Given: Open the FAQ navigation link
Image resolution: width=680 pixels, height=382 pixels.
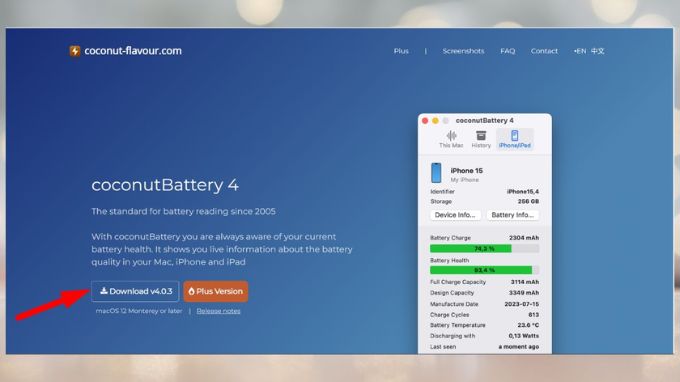Looking at the screenshot, I should (x=507, y=51).
